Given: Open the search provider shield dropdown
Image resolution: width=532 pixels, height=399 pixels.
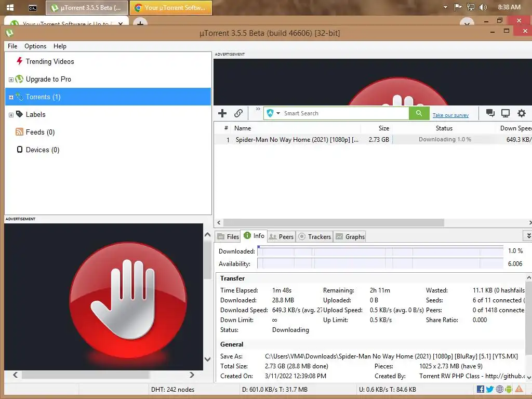Looking at the screenshot, I should coord(273,113).
